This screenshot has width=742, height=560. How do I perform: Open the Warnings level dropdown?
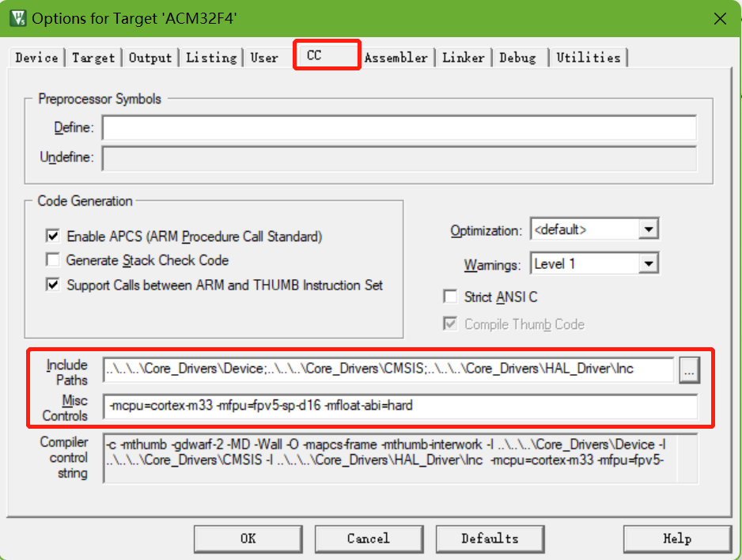[x=648, y=264]
